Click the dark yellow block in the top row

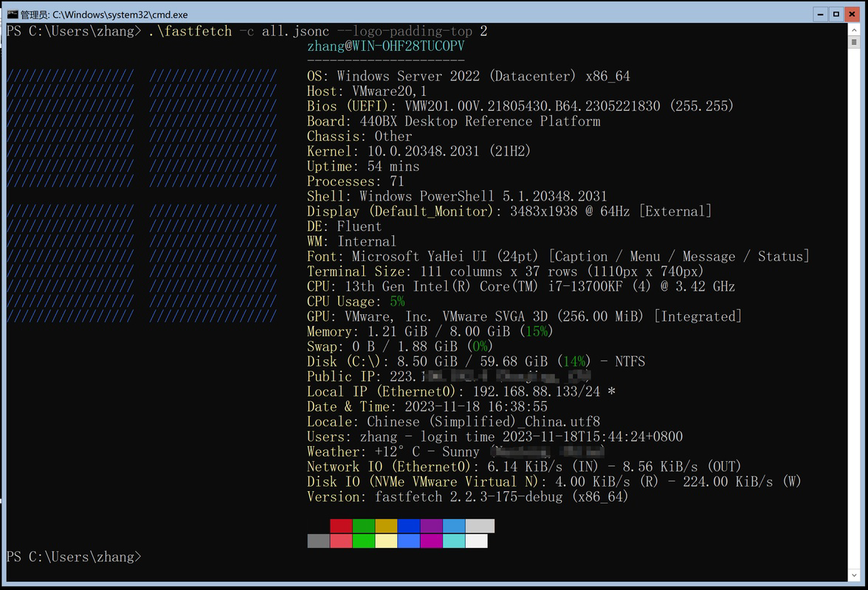point(387,525)
